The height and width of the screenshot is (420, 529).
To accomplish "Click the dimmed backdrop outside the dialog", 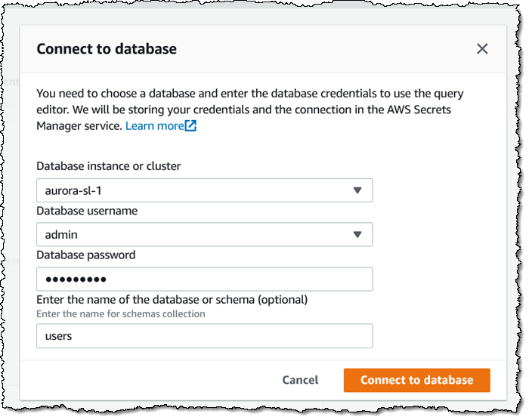I will tap(9, 227).
